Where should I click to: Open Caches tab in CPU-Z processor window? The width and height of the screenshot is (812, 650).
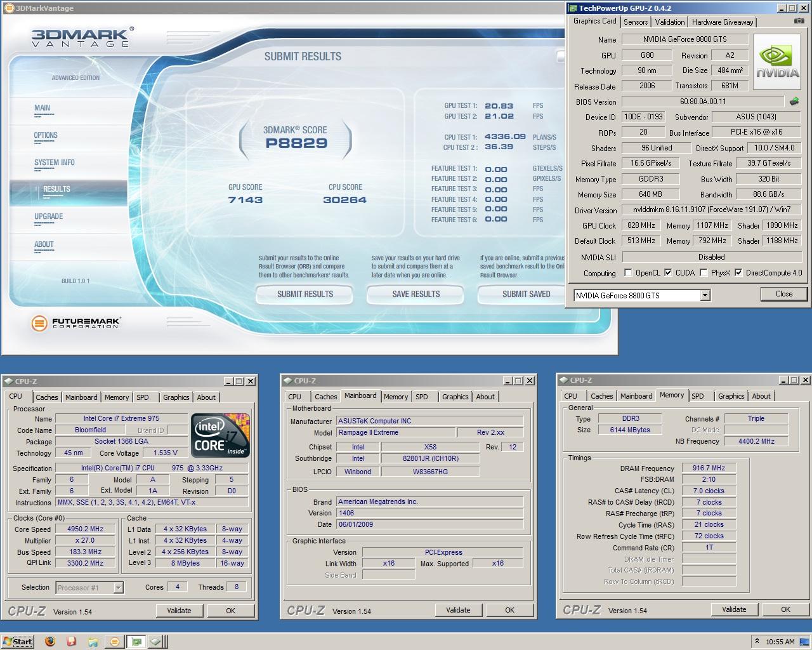click(x=46, y=397)
